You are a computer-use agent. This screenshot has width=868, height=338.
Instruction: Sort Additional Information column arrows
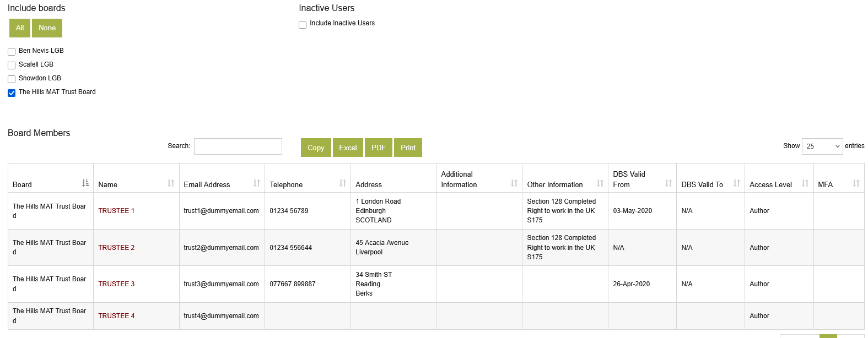514,183
